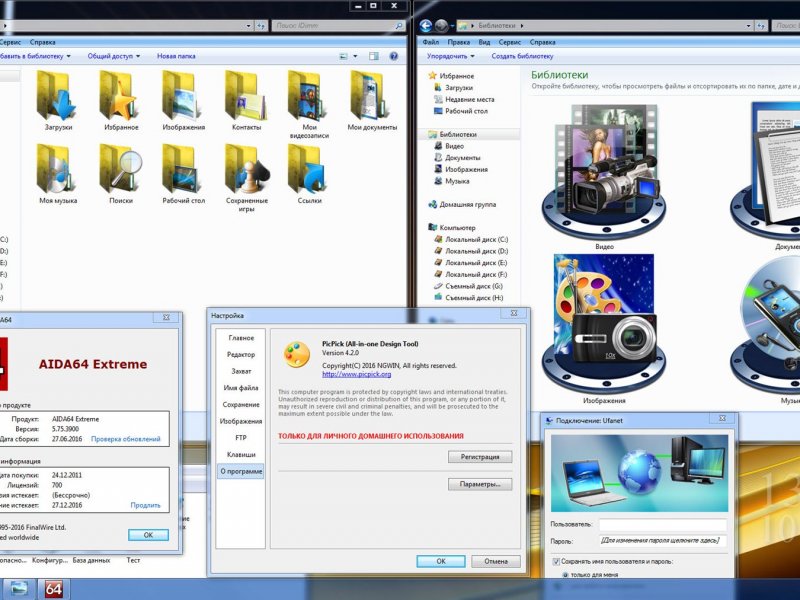Open the view options arrow in left Explorer
The height and width of the screenshot is (600, 800).
coord(356,56)
